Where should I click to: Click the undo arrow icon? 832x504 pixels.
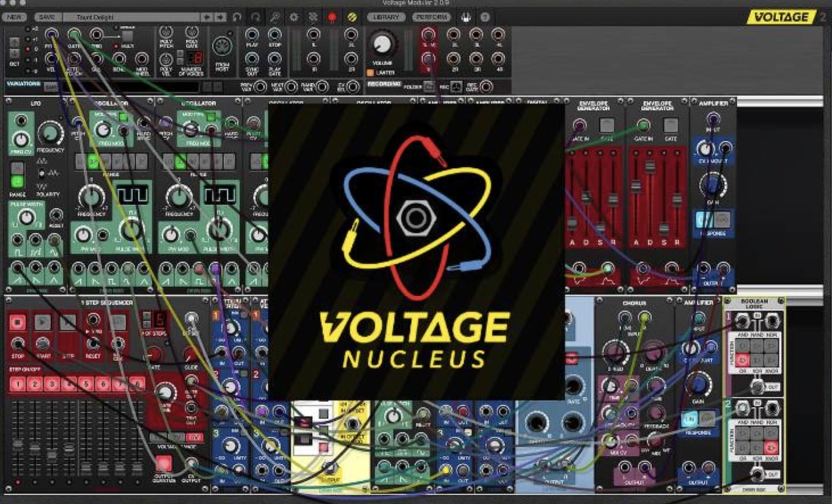237,17
